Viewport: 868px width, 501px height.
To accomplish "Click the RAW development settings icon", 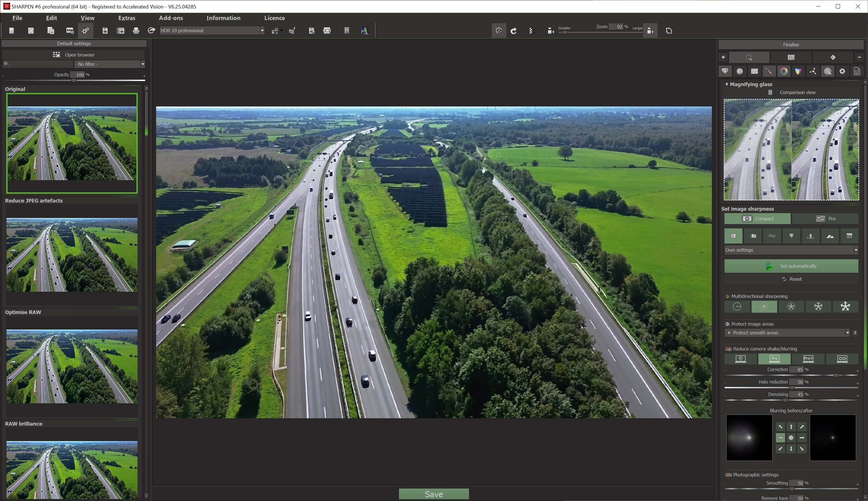I will 70,31.
